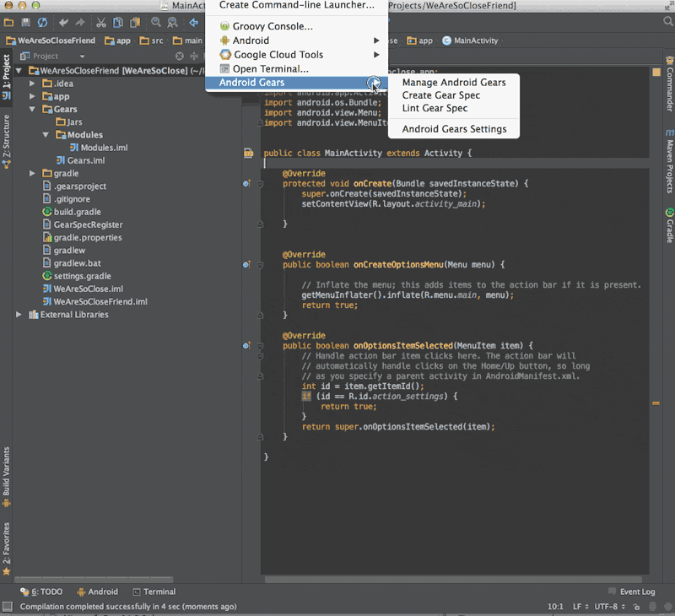
Task: Undo with the left arrow icon
Action: [x=63, y=23]
